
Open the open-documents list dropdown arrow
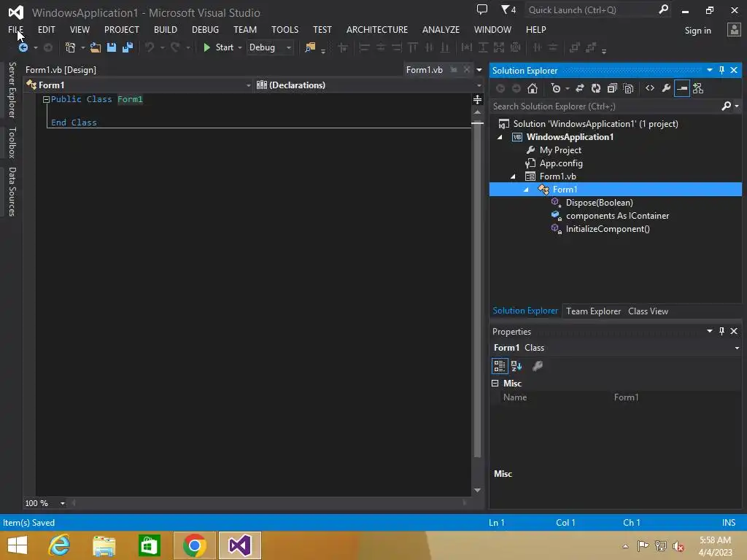pyautogui.click(x=479, y=70)
